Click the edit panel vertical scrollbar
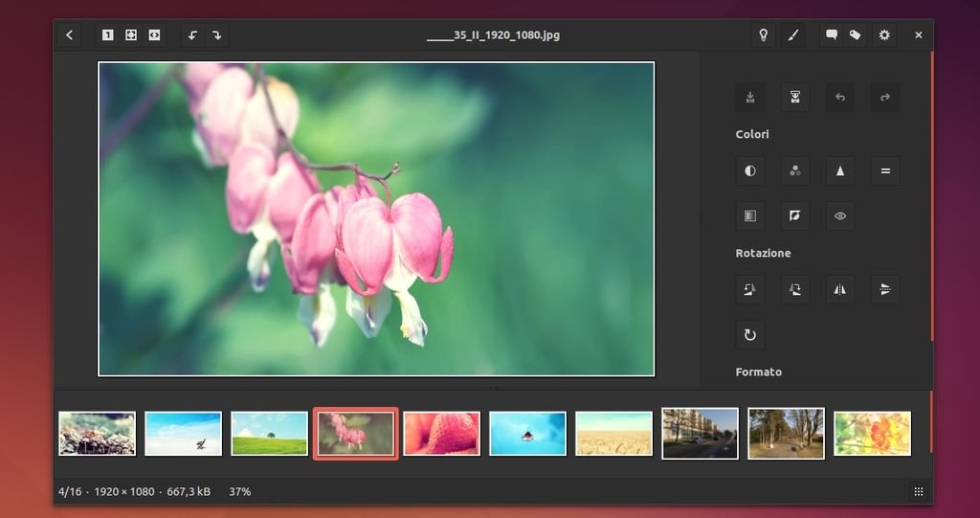 [x=931, y=196]
